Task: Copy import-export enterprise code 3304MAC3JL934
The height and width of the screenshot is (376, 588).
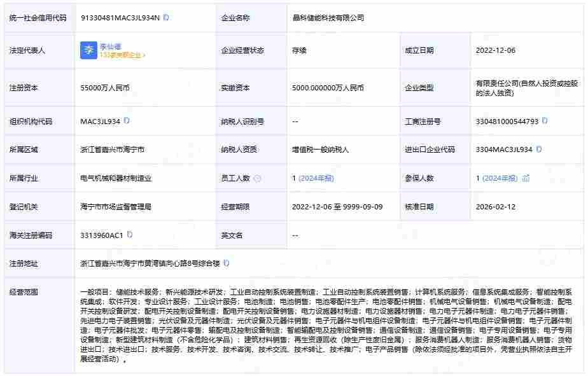Action: (x=538, y=149)
